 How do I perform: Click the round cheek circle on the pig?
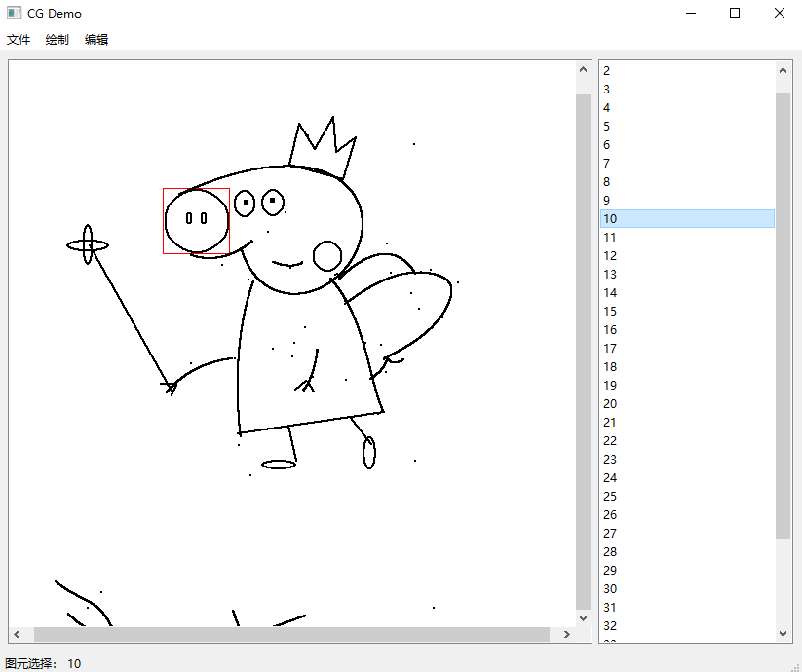point(327,255)
